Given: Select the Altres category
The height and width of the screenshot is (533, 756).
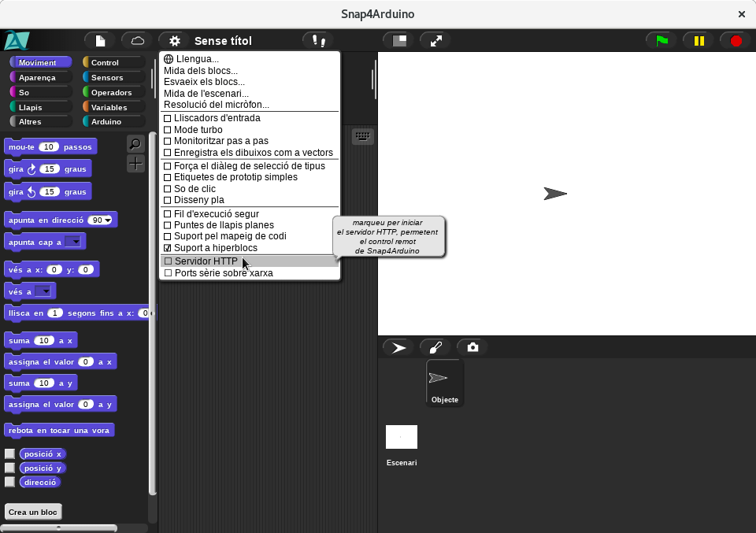Looking at the screenshot, I should (41, 122).
